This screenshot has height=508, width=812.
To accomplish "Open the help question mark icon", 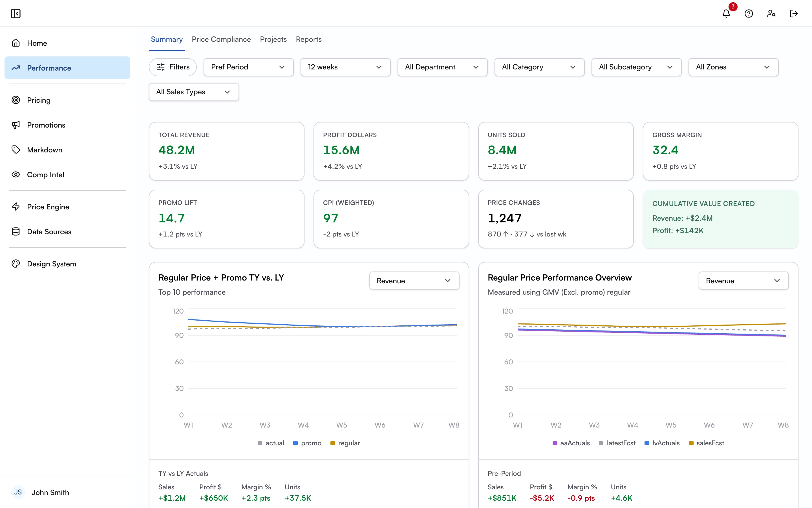I will tap(749, 14).
